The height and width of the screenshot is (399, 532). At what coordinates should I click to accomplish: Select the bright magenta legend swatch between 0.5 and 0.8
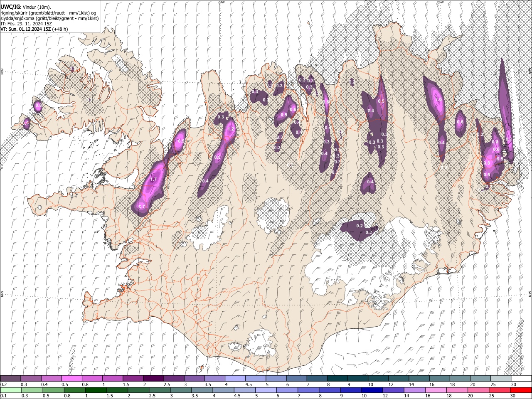(x=71, y=379)
